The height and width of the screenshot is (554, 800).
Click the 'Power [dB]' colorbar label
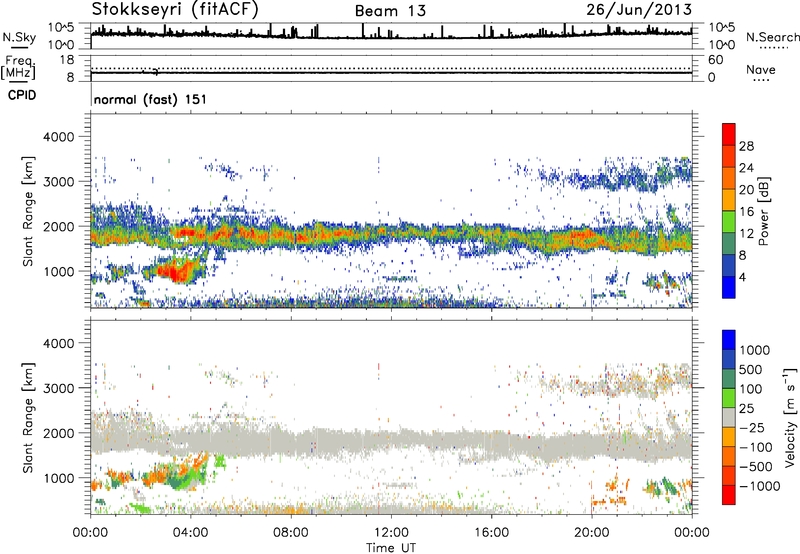[763, 211]
